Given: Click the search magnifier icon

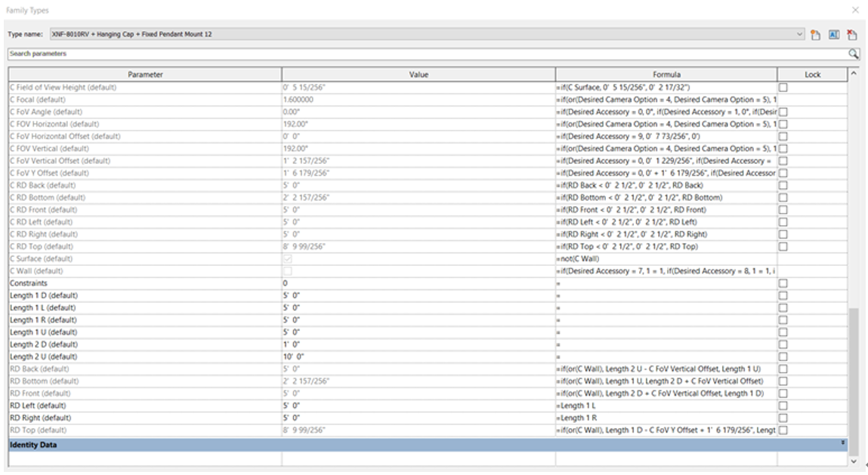Looking at the screenshot, I should coord(853,54).
